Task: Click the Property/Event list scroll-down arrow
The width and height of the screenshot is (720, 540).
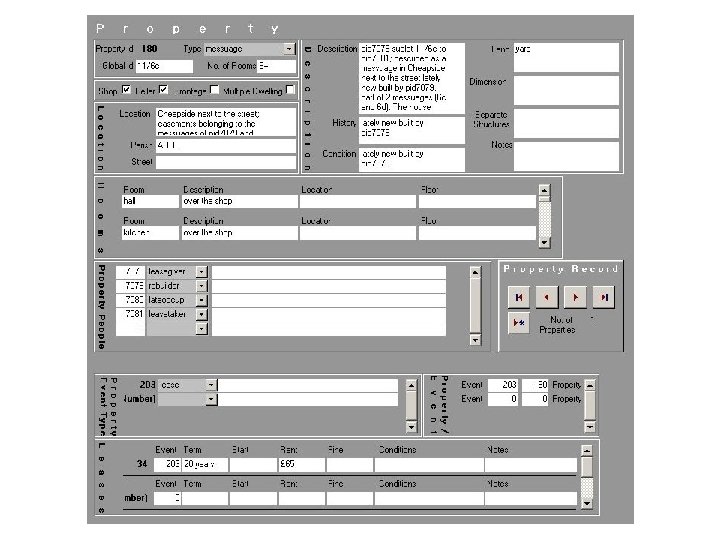Action: (590, 427)
